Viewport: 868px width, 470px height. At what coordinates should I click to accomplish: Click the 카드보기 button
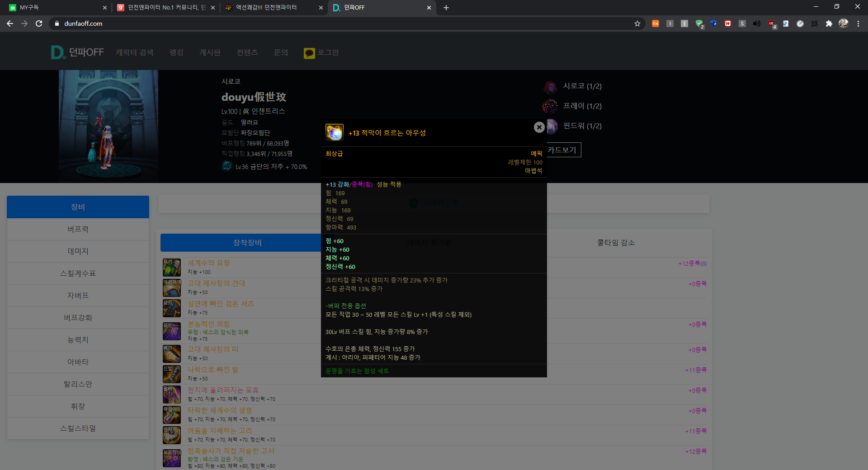click(x=563, y=150)
